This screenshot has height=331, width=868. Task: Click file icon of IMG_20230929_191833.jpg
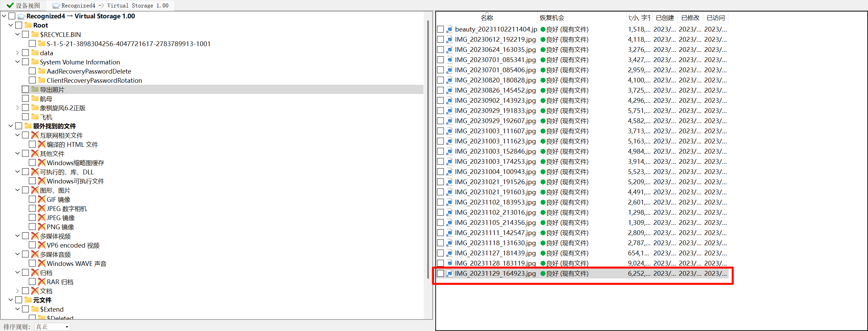pos(450,111)
